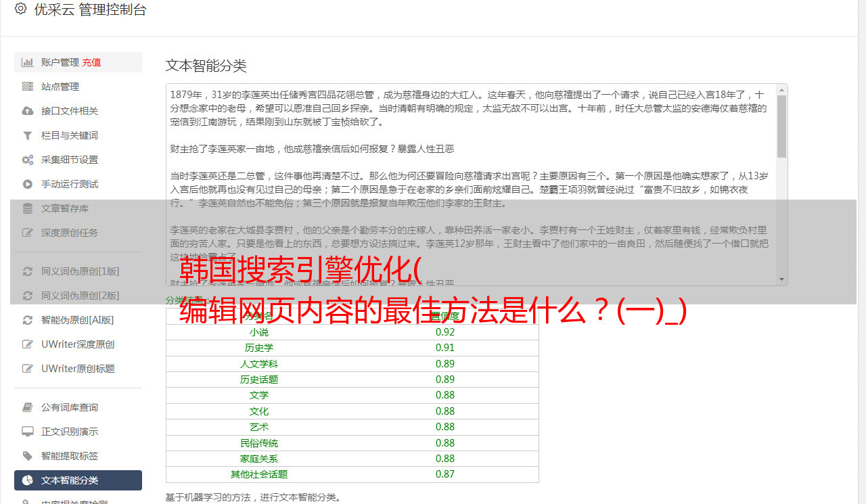Click the 其他社会话题 category cell
This screenshot has width=866, height=504.
click(x=259, y=474)
